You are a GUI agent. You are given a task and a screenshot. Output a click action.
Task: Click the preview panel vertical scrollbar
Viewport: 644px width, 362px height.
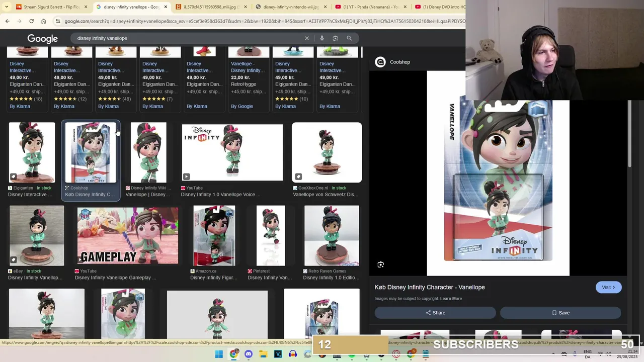[x=629, y=133]
